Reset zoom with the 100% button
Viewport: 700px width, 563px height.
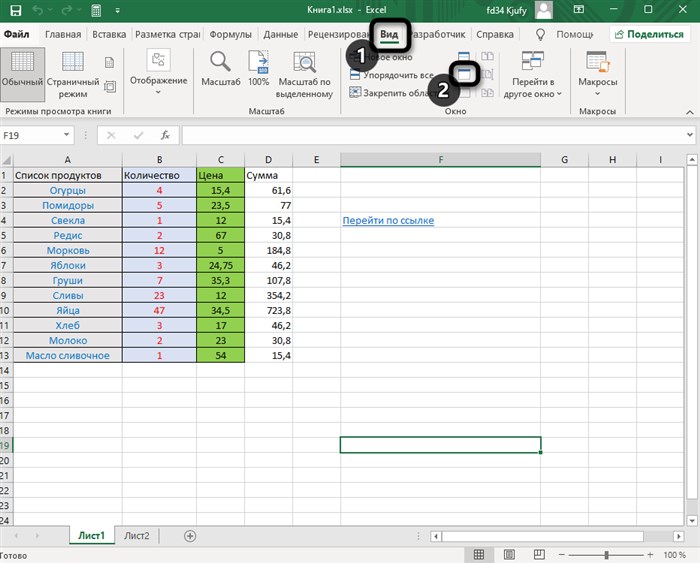[x=258, y=69]
